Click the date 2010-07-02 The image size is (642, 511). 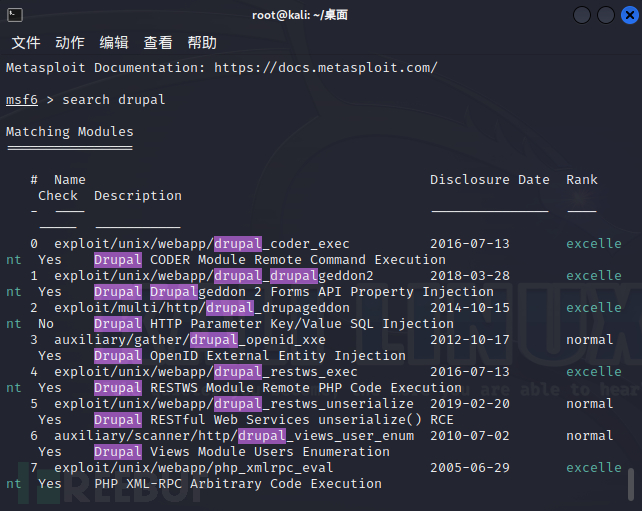(x=470, y=435)
